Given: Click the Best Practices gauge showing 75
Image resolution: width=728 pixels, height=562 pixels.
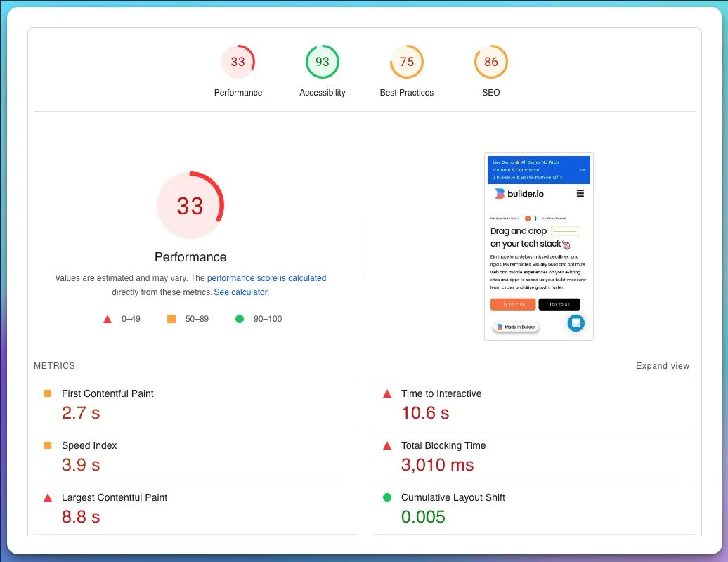Looking at the screenshot, I should (x=407, y=62).
